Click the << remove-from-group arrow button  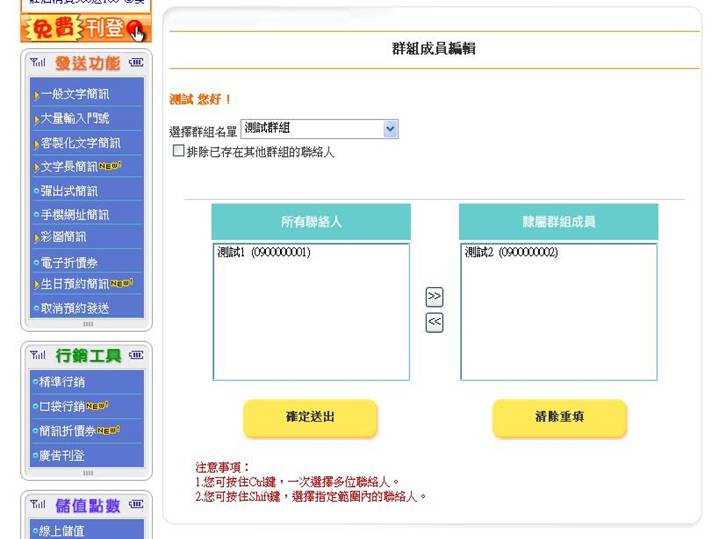[434, 322]
